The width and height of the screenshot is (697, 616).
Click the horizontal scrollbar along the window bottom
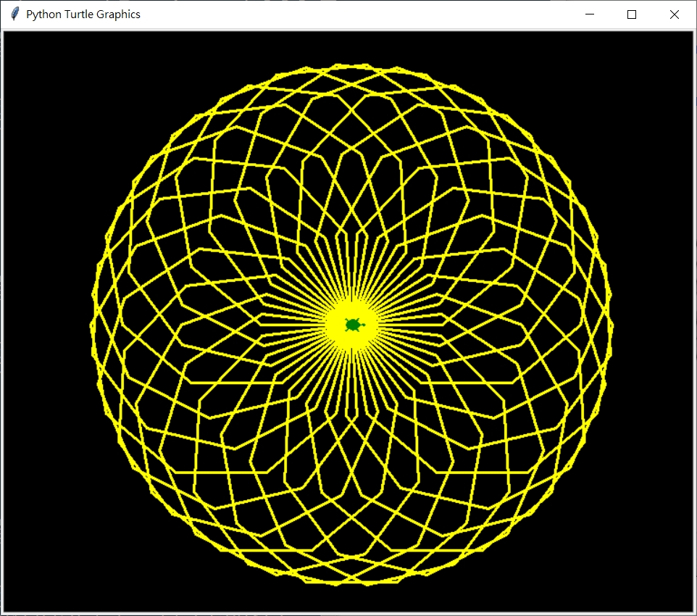tap(348, 612)
